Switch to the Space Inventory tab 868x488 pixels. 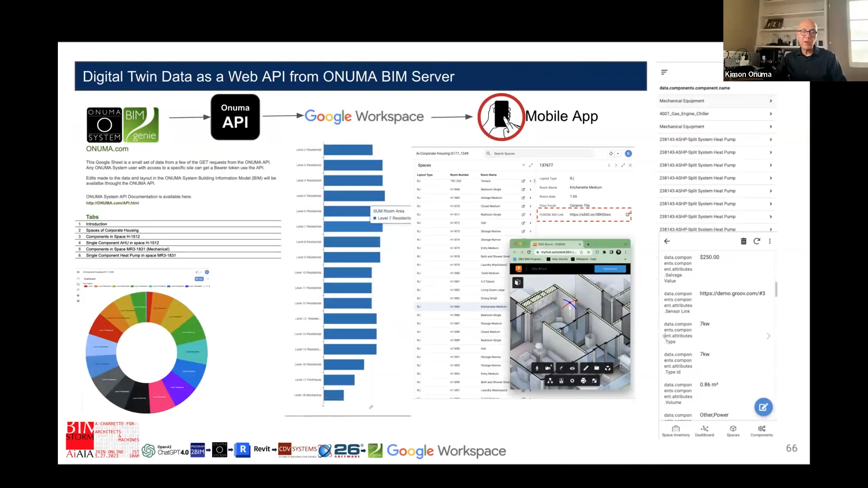(675, 431)
